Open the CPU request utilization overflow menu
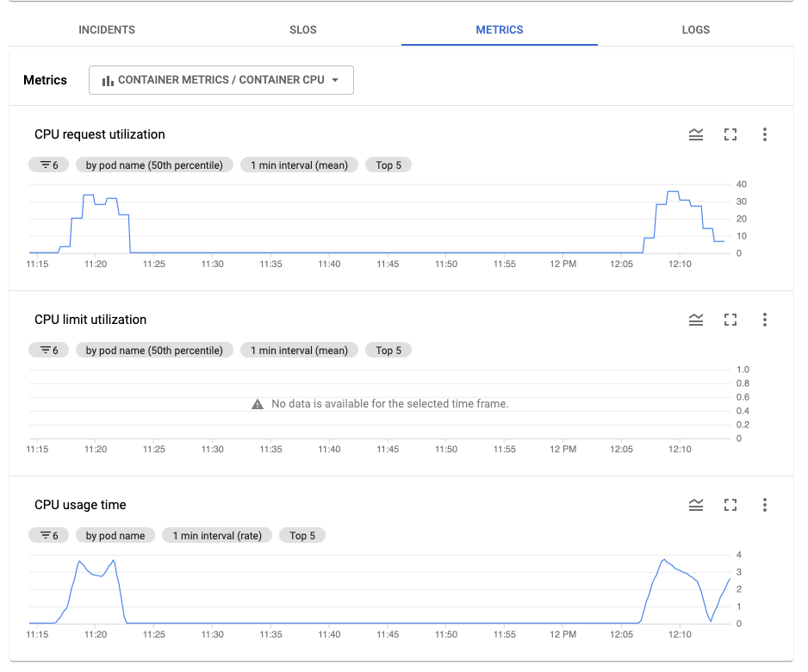Image resolution: width=808 pixels, height=672 pixels. point(765,134)
